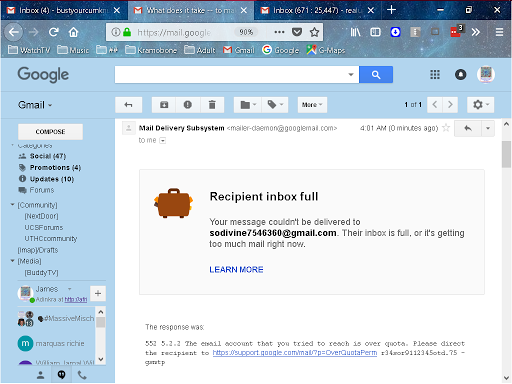Delete message with trash icon
This screenshot has height=384, width=512.
click(212, 105)
